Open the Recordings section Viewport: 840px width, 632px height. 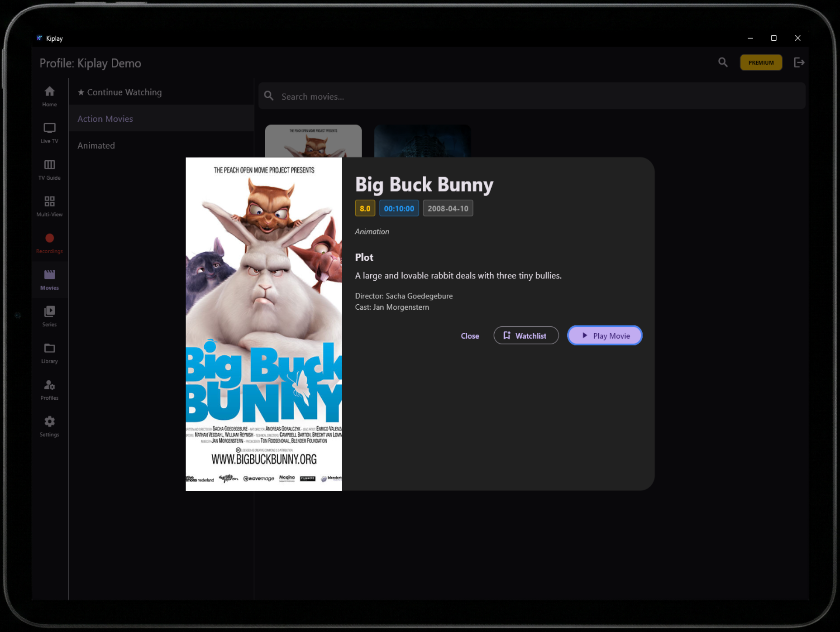pos(49,243)
